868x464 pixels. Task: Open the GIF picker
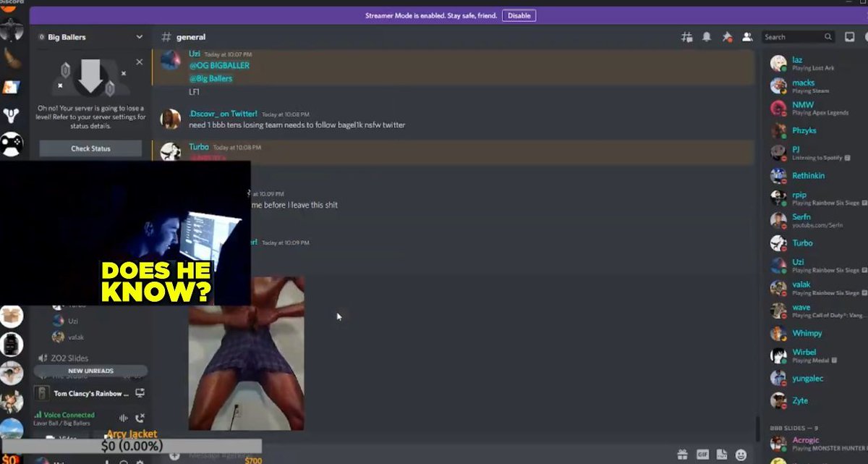click(x=702, y=455)
